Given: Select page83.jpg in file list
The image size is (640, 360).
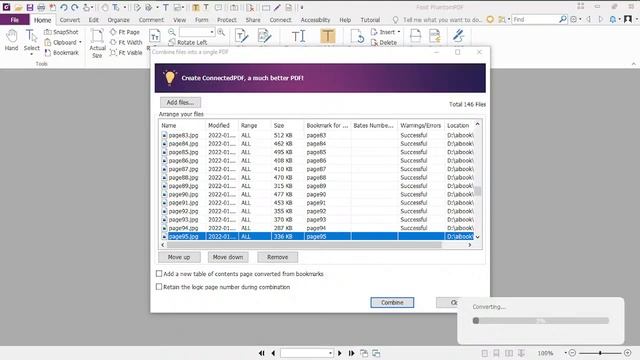Looking at the screenshot, I should pos(317,135).
